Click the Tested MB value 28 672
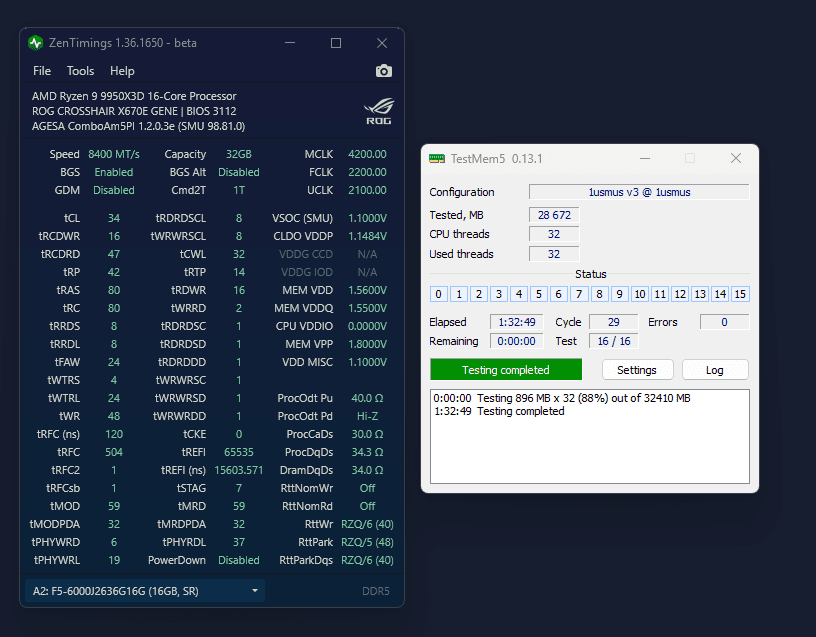Image resolution: width=816 pixels, height=637 pixels. click(554, 215)
